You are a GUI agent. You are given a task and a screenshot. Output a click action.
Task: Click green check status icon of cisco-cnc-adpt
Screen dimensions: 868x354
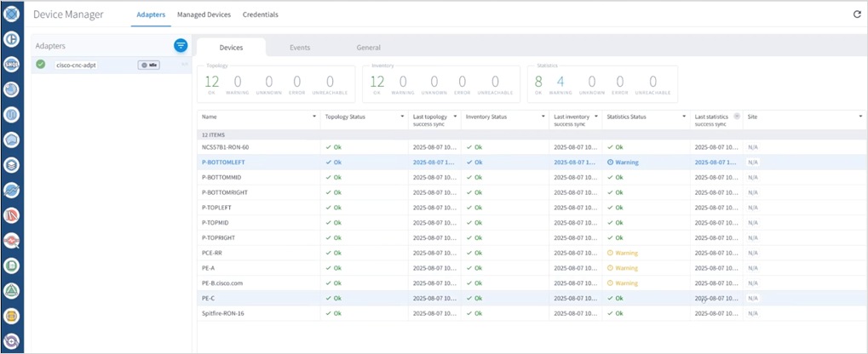40,65
